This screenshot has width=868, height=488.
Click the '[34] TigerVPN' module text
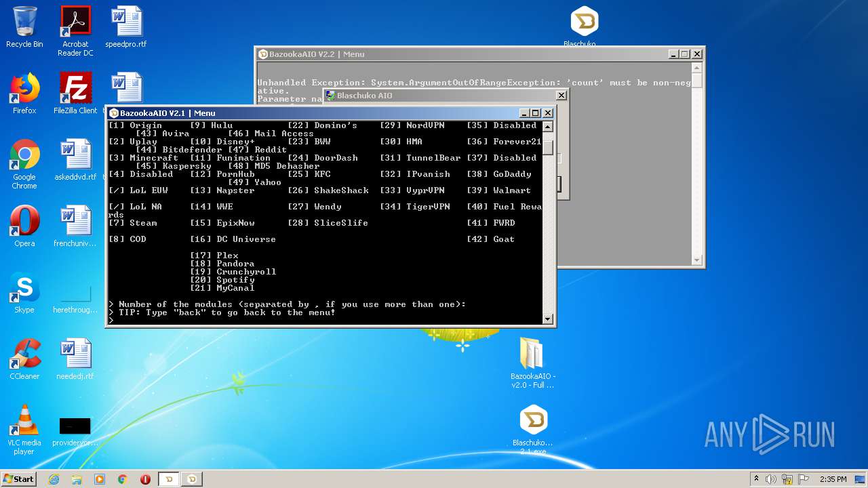[x=415, y=207]
